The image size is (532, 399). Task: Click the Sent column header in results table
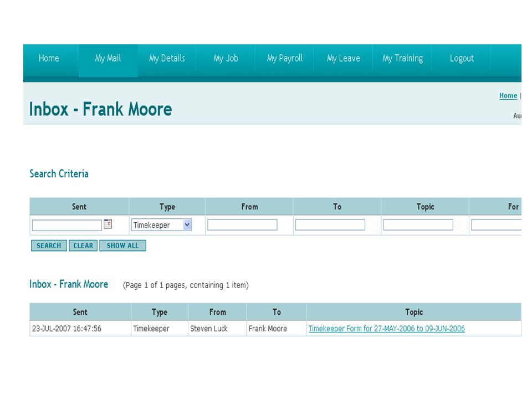pyautogui.click(x=80, y=312)
